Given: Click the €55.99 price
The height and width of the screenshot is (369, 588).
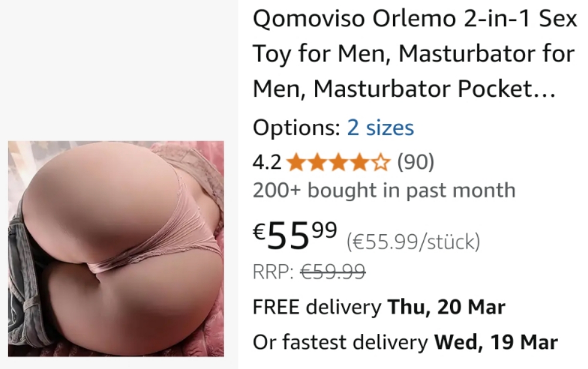Looking at the screenshot, I should [x=295, y=235].
